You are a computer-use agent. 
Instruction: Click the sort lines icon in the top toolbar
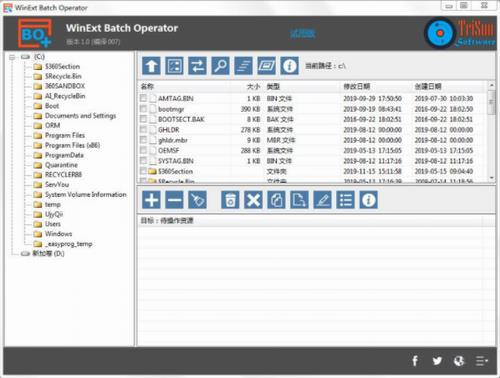point(243,66)
